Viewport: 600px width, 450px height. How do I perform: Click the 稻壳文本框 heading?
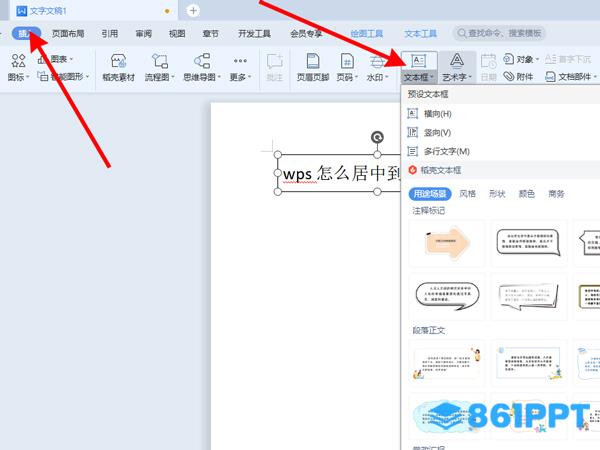point(440,170)
